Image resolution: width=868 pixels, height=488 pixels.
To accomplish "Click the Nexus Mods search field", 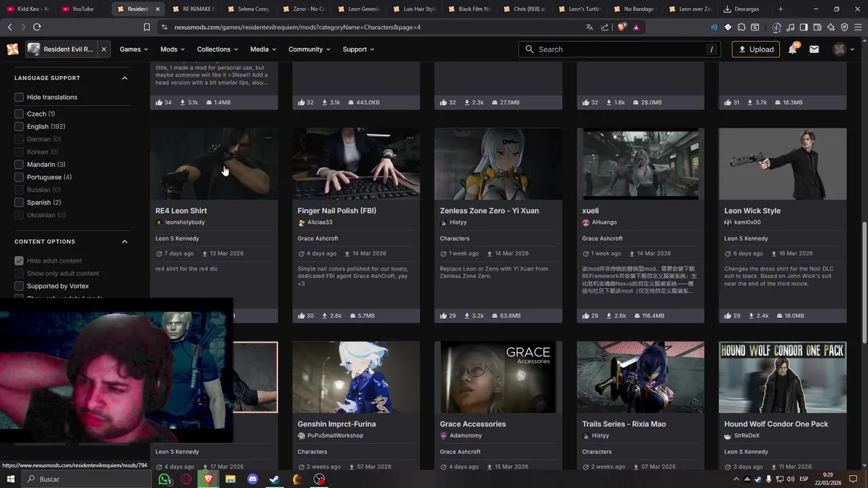I will point(620,49).
